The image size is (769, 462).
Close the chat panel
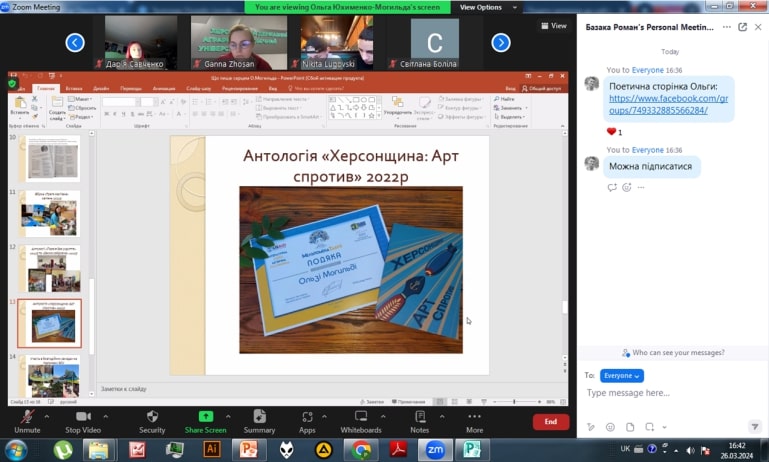(758, 27)
